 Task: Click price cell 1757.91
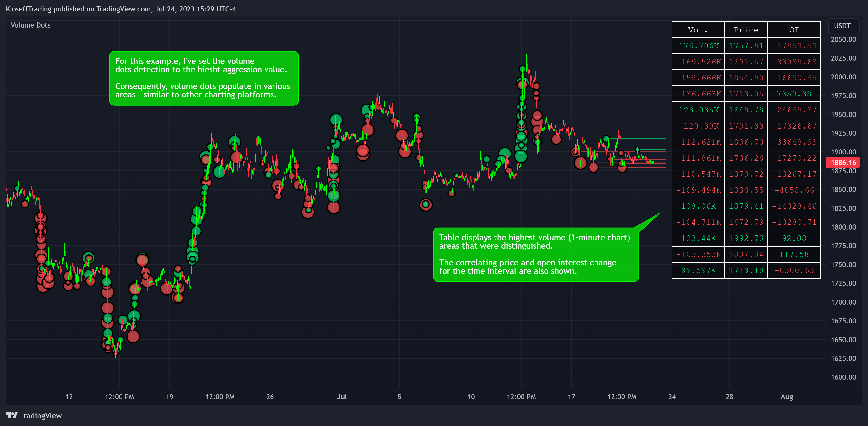[746, 46]
